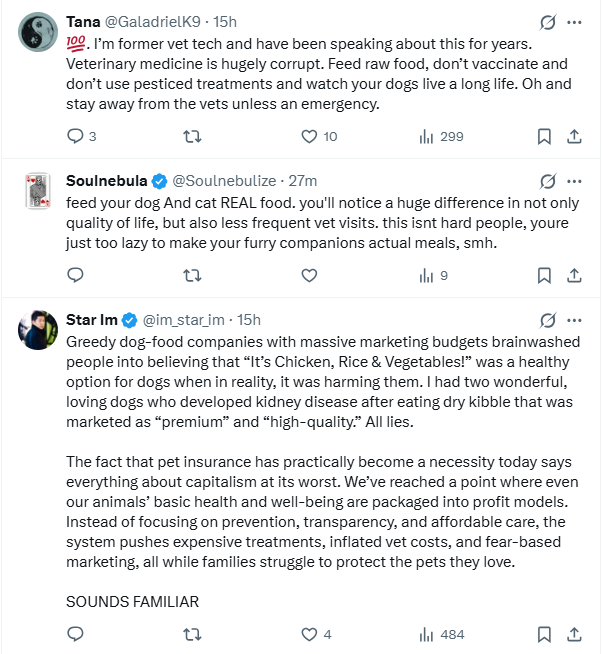This screenshot has height=654, width=602.
Task: Share Star Im's tweet
Action: 574,633
